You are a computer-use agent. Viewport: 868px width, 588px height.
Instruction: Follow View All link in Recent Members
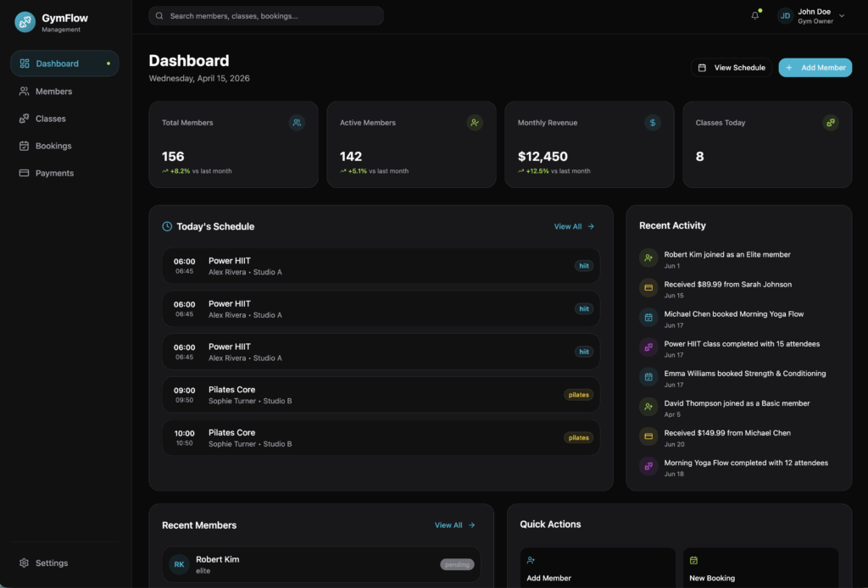pos(454,525)
